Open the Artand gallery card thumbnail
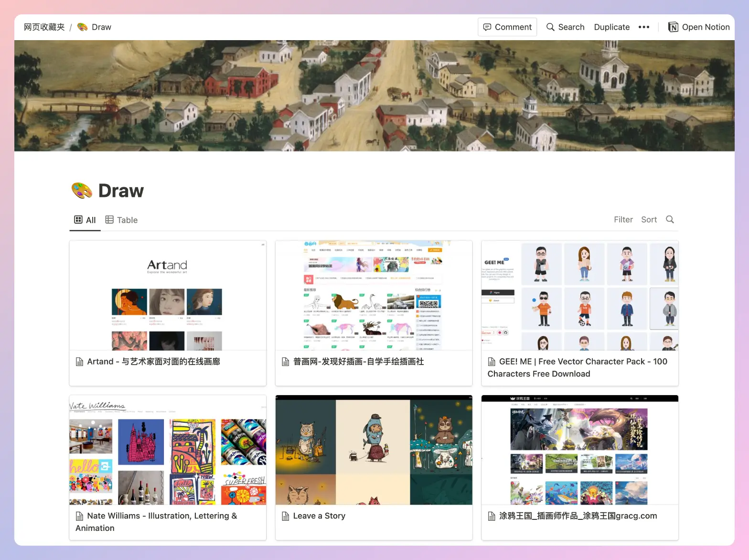The image size is (749, 560). coord(168,296)
